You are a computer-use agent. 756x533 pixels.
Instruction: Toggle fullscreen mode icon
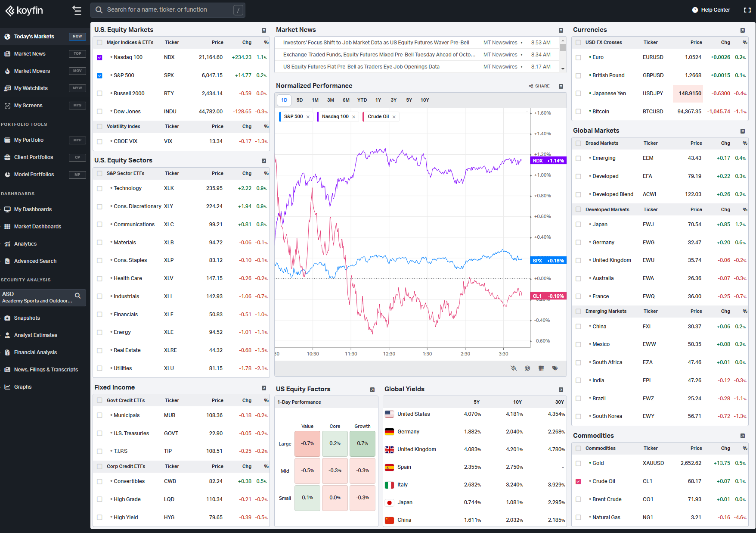(747, 10)
